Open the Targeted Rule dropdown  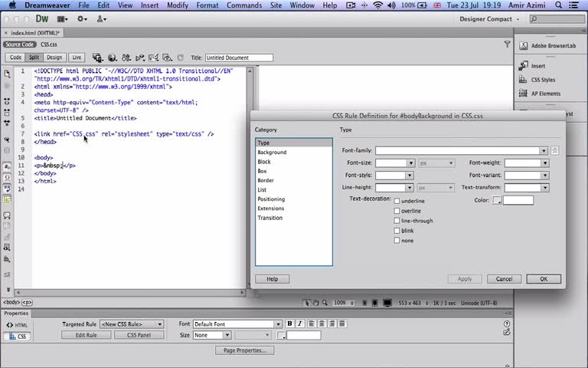point(132,324)
